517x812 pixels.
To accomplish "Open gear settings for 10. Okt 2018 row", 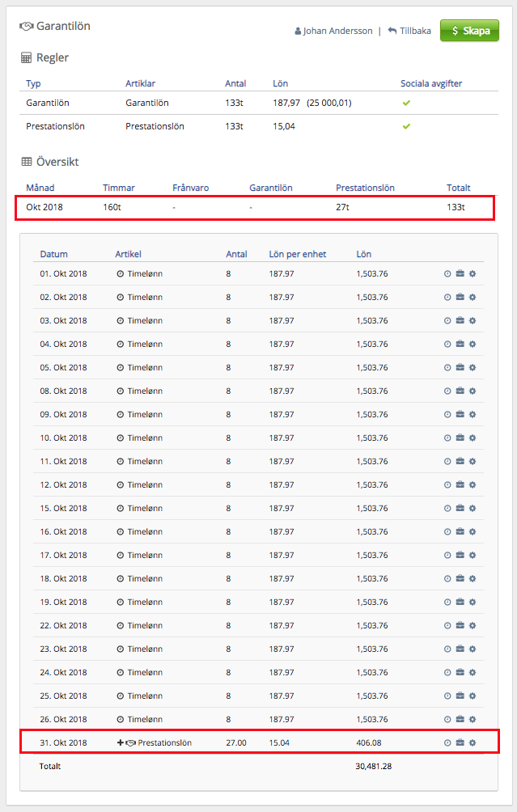I will pos(473,438).
